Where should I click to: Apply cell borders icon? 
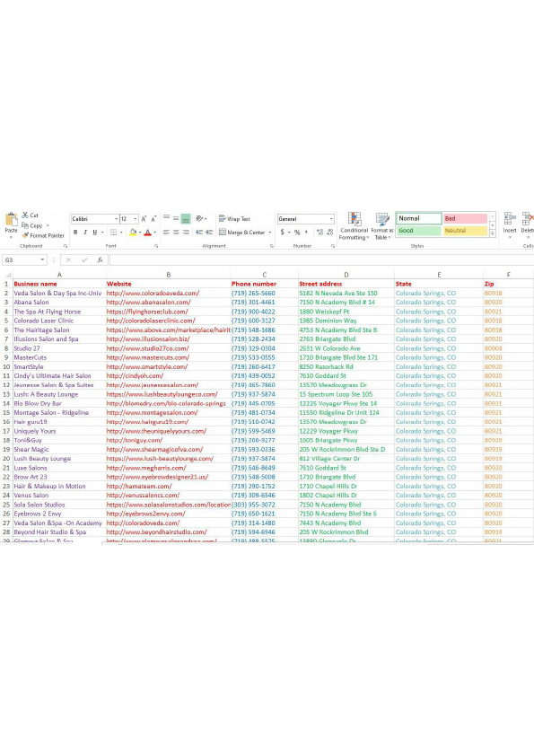(113, 233)
